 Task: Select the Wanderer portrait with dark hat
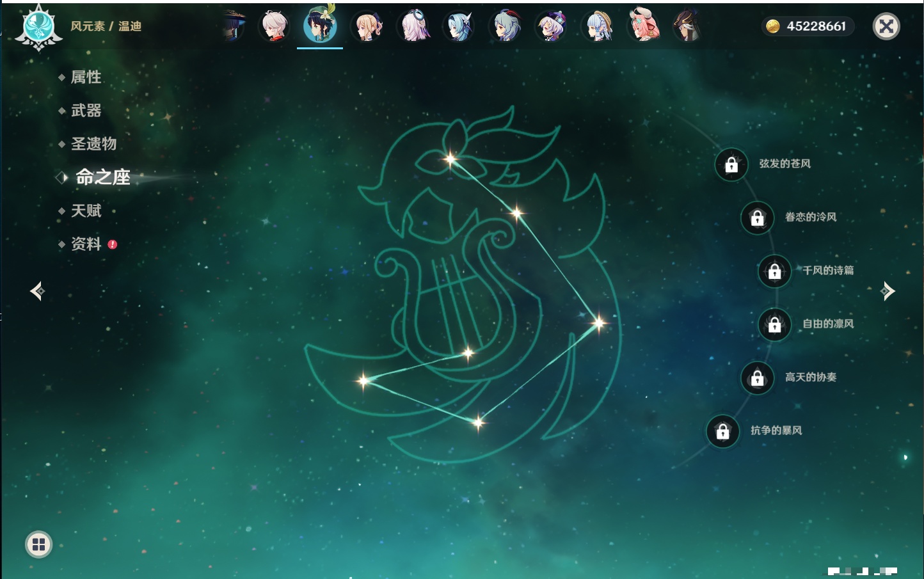(234, 26)
